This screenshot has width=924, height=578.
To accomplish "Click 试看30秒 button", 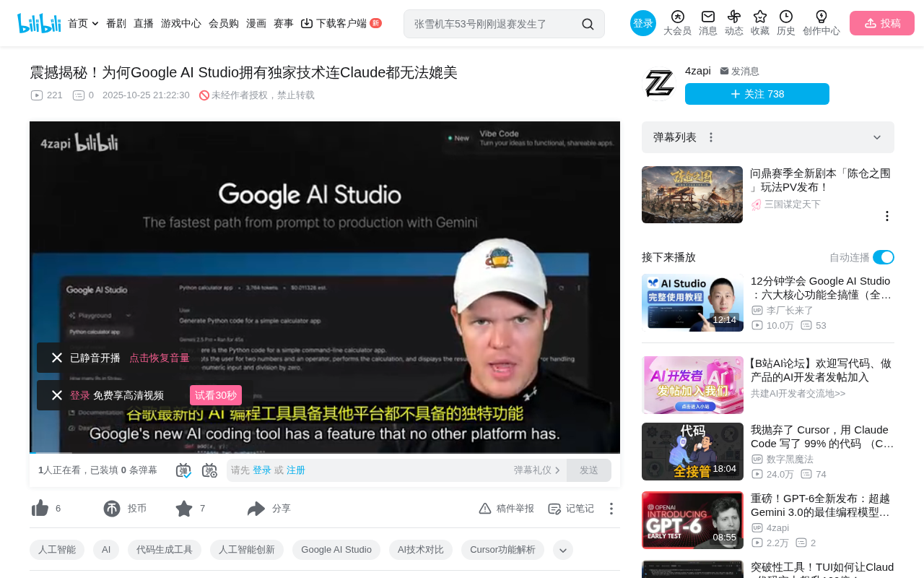I will point(216,395).
